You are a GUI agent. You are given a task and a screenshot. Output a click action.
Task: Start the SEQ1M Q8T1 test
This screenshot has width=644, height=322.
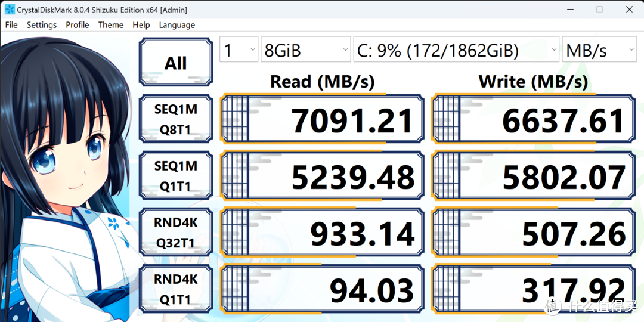(176, 119)
